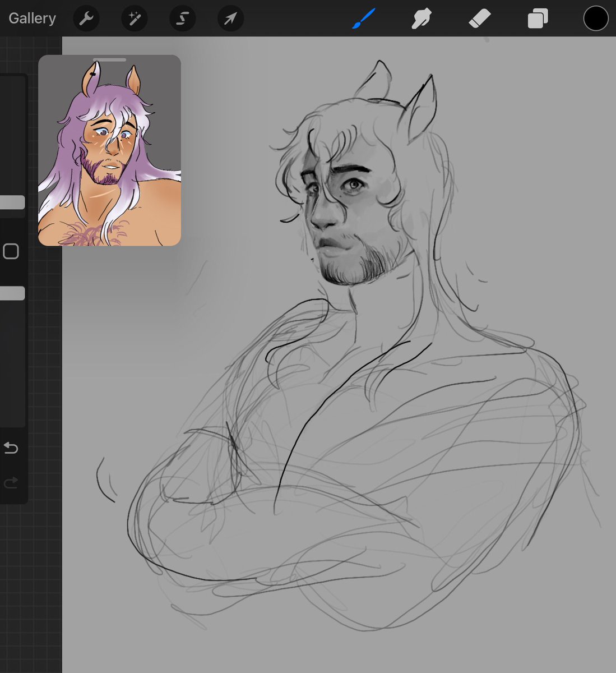Open the Selection tool
The height and width of the screenshot is (673, 616).
183,19
